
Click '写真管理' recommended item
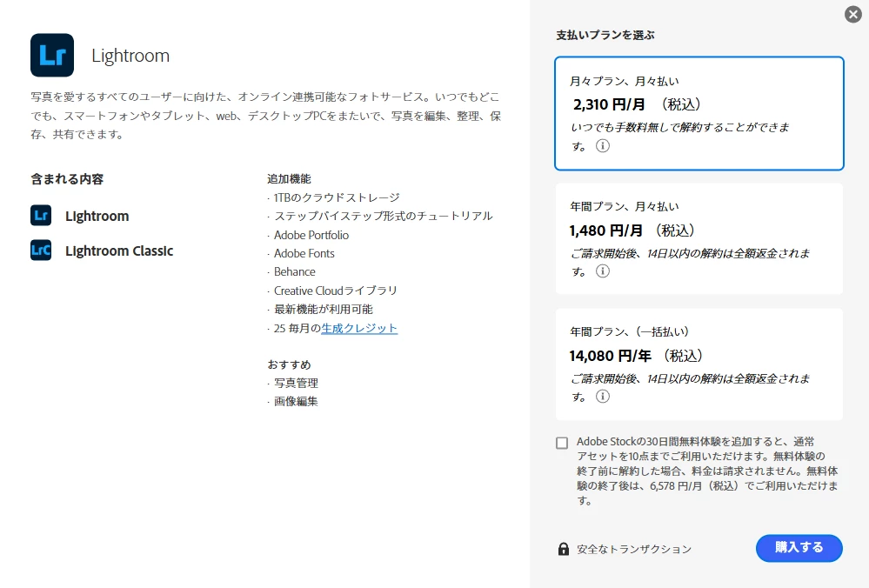point(296,383)
